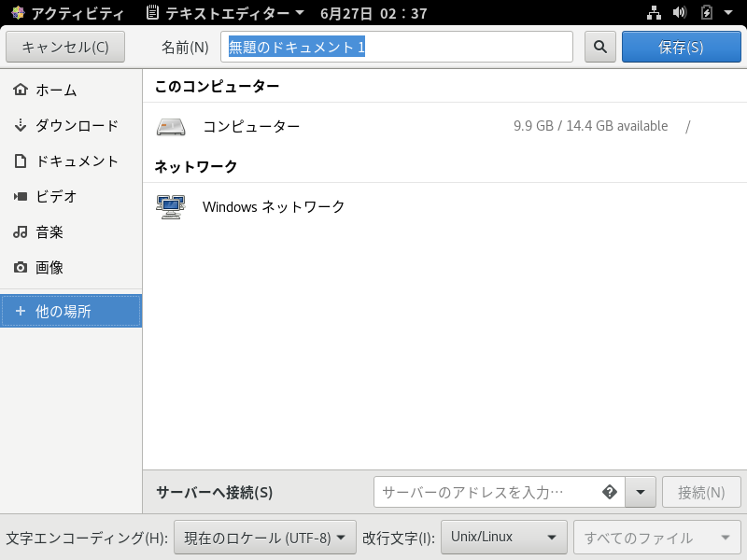Click the 無題のドキュメント1 filename field
This screenshot has width=747, height=560.
click(397, 47)
